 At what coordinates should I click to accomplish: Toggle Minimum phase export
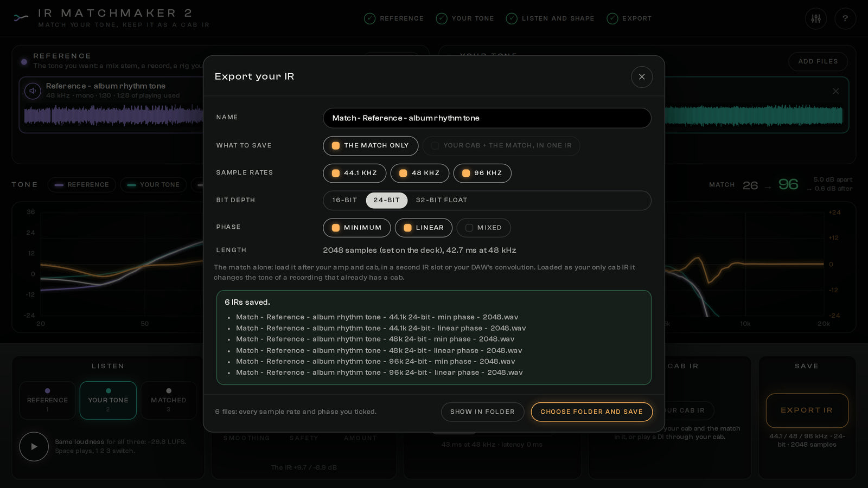tap(357, 228)
